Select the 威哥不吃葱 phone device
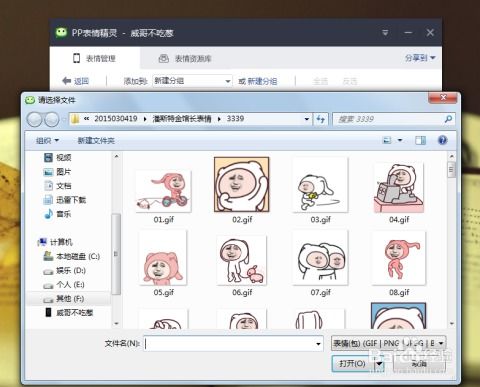 tap(69, 313)
